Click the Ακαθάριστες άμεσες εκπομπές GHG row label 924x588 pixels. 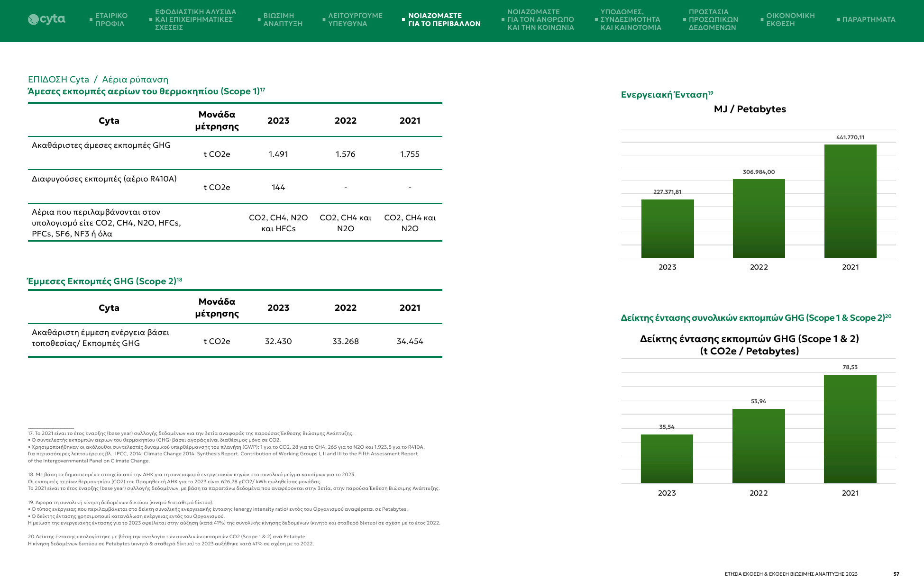[101, 145]
